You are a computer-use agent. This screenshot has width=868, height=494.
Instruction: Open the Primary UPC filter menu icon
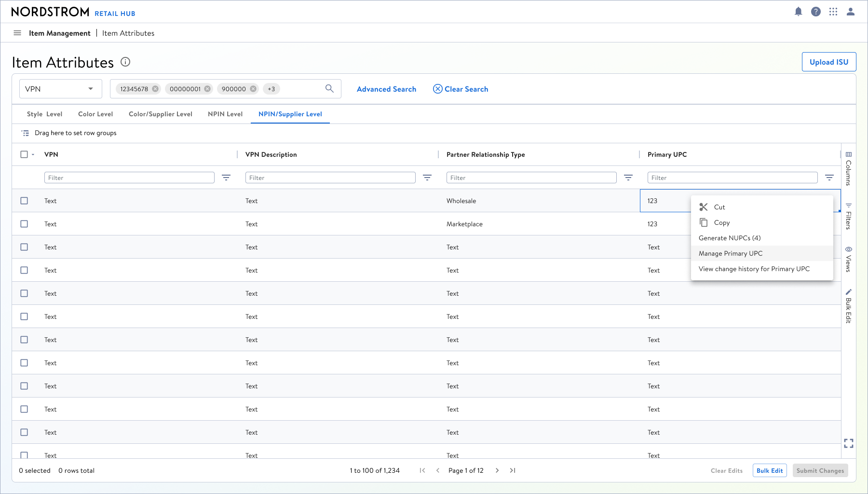tap(829, 178)
